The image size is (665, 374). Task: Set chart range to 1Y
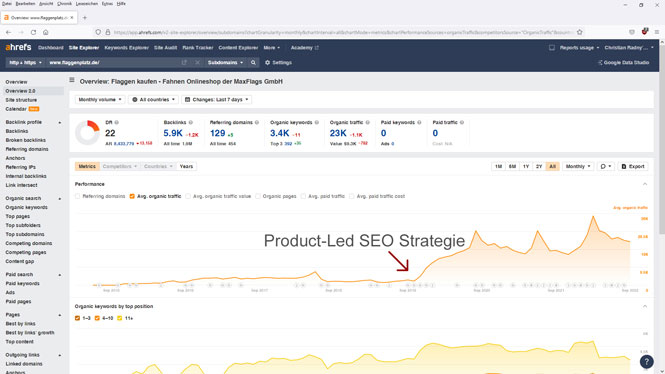[526, 166]
